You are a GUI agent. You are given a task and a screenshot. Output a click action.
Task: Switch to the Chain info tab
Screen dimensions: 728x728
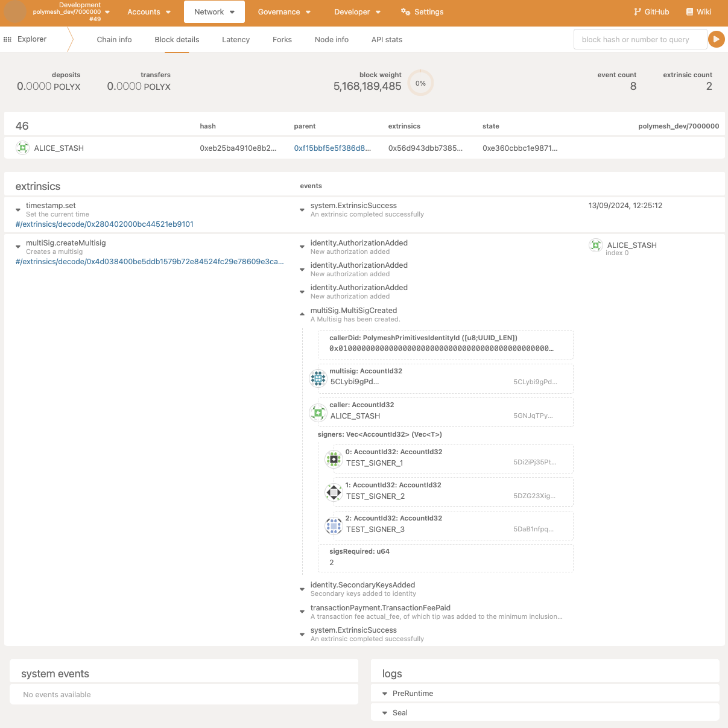coord(114,40)
